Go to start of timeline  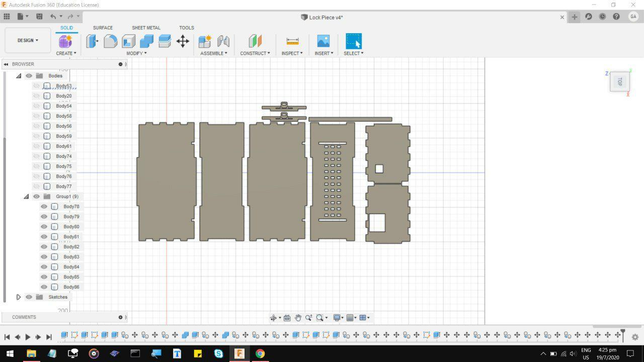pyautogui.click(x=7, y=337)
